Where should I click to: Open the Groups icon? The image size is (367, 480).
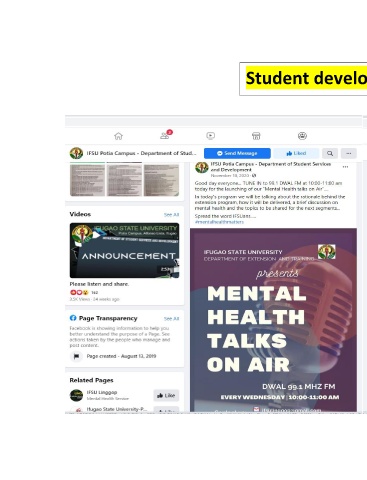[302, 136]
